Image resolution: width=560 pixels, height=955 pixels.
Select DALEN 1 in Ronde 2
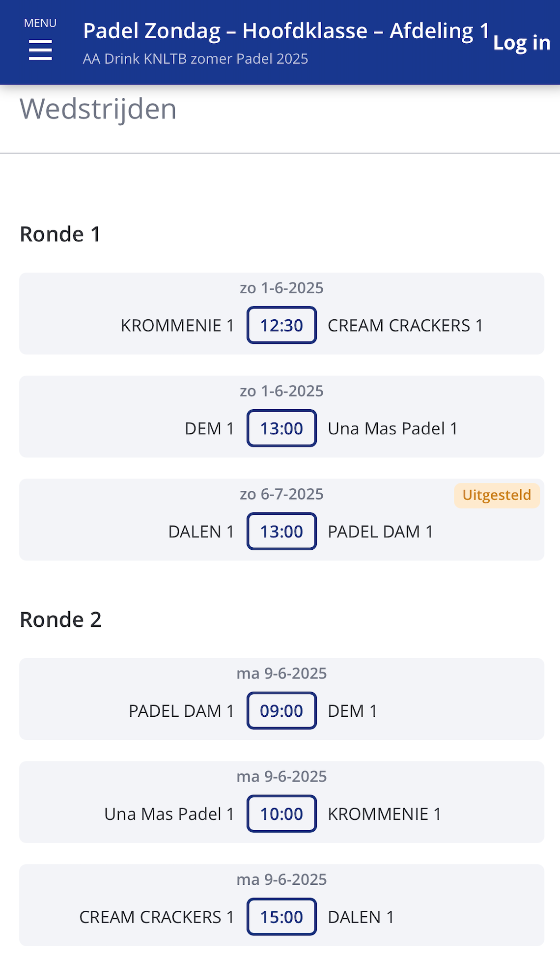(x=361, y=918)
